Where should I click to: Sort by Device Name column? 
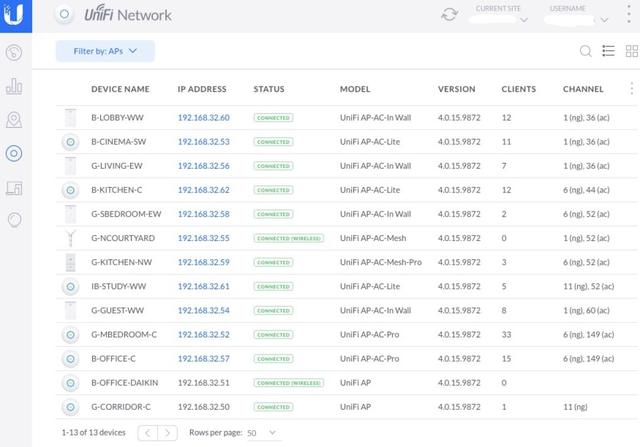coord(120,89)
